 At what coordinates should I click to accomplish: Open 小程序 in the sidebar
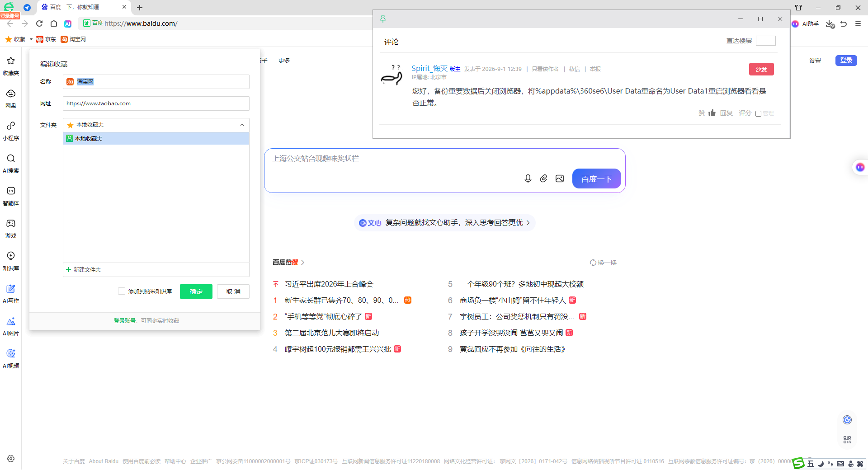[11, 131]
